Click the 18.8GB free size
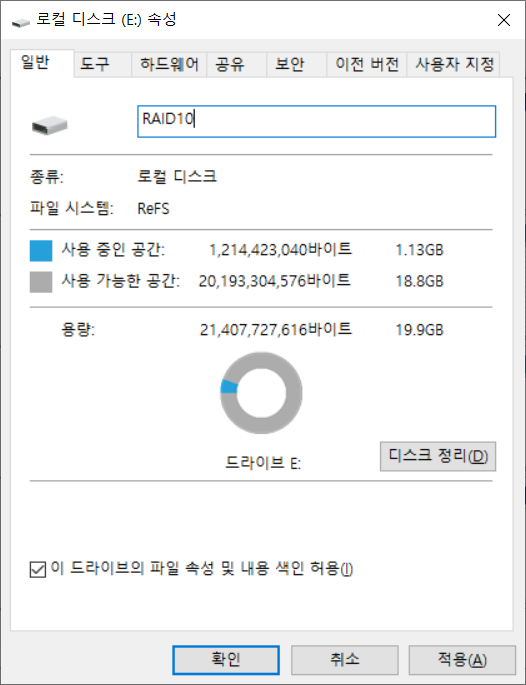The width and height of the screenshot is (526, 685). pos(419,281)
